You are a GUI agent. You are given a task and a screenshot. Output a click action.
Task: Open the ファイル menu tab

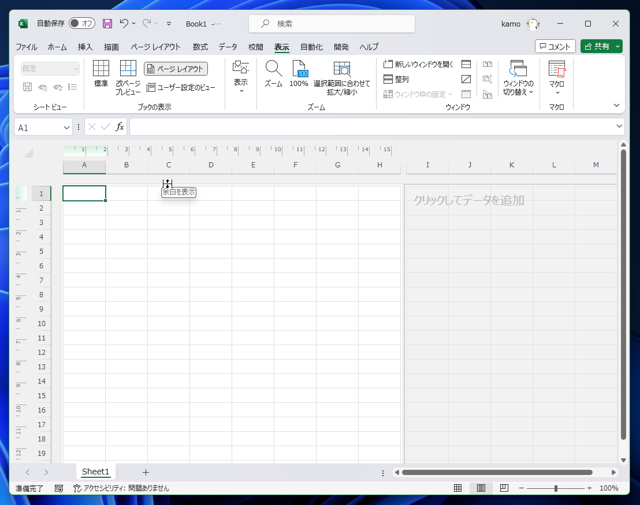point(27,47)
